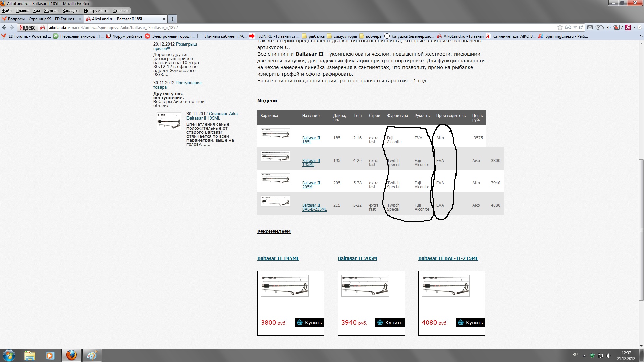Image resolution: width=644 pixels, height=362 pixels.
Task: Go back with the back arrow
Action: pos(4,27)
